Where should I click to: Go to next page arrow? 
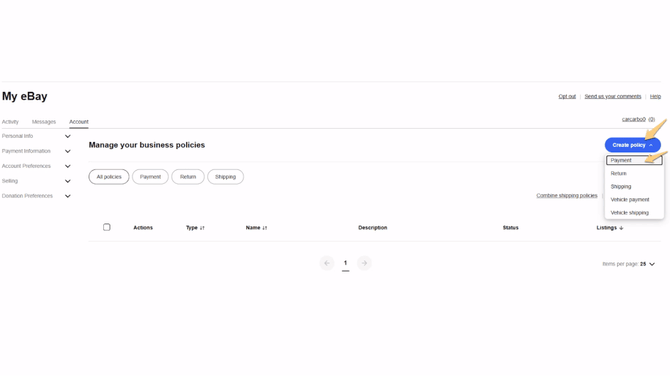click(x=364, y=263)
